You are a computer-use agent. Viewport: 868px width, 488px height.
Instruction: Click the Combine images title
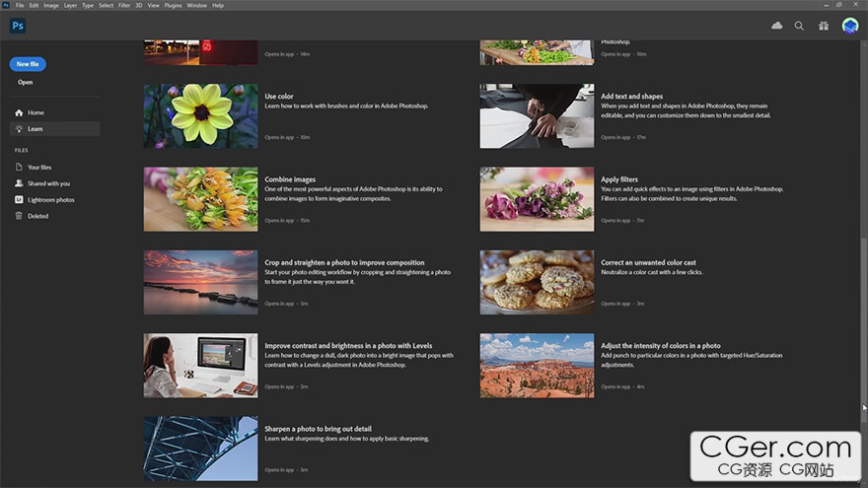click(290, 179)
